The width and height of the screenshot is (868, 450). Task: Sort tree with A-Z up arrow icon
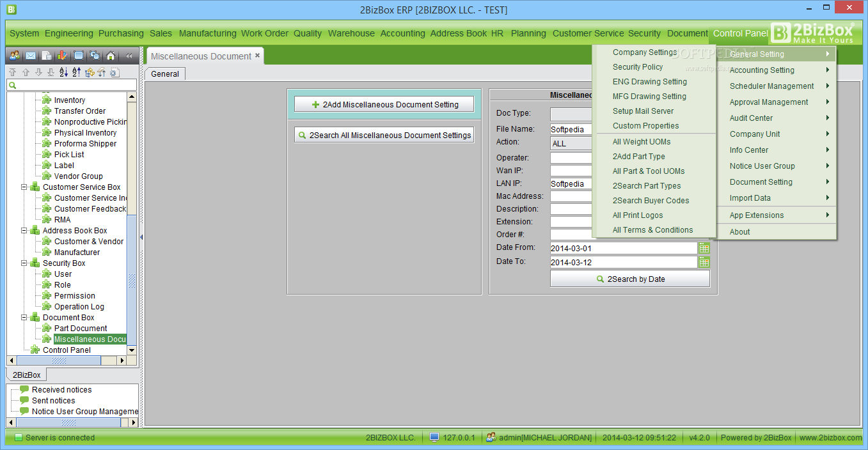click(76, 72)
